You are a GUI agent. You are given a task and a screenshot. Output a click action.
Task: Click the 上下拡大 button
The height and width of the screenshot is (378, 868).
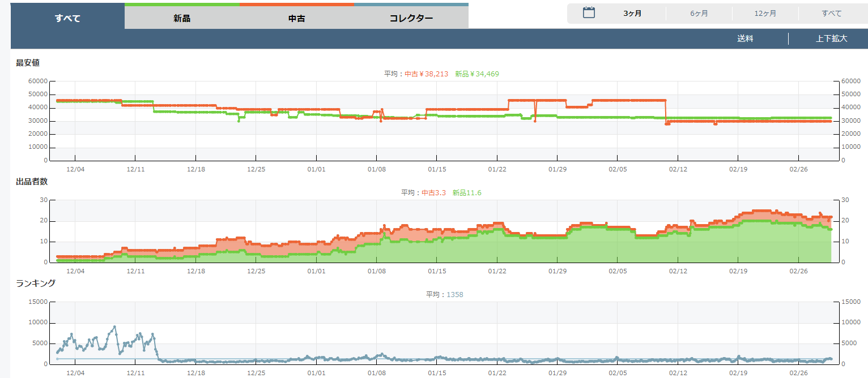point(831,39)
